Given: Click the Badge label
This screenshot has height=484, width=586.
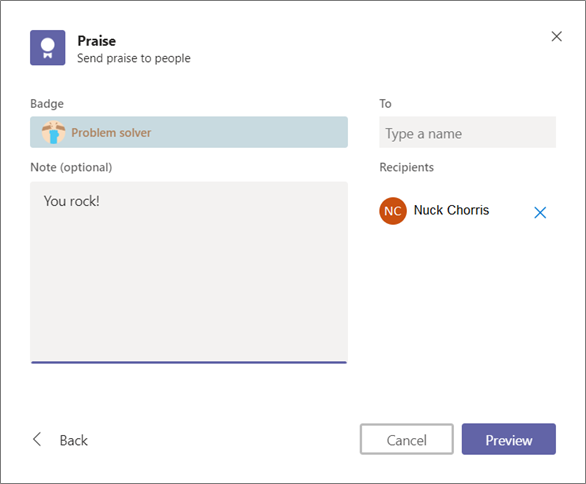Looking at the screenshot, I should pos(47,104).
